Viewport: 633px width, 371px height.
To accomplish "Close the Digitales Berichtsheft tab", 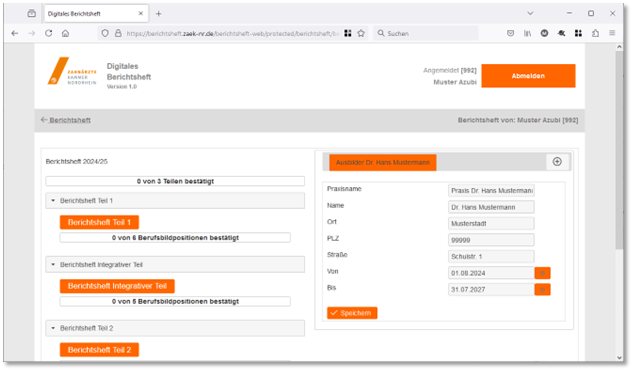I will coord(140,13).
